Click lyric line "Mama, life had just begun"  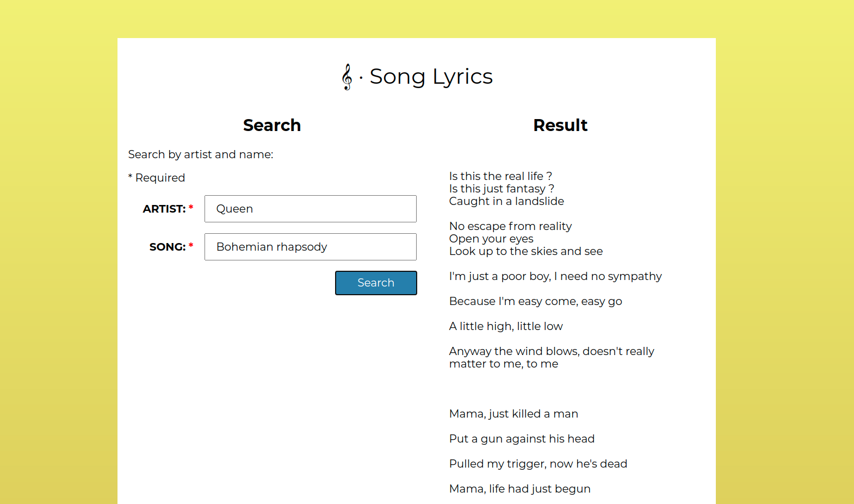tap(519, 489)
